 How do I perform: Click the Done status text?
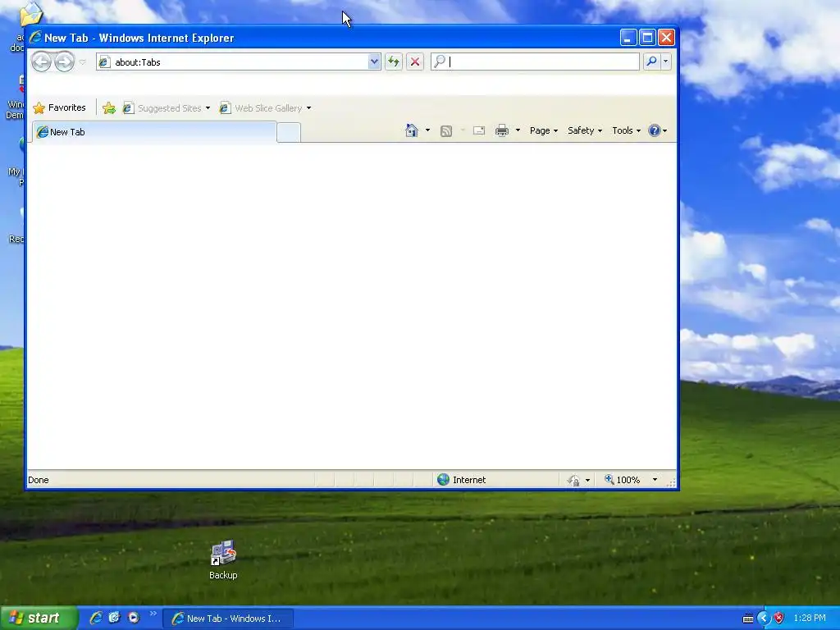point(38,480)
